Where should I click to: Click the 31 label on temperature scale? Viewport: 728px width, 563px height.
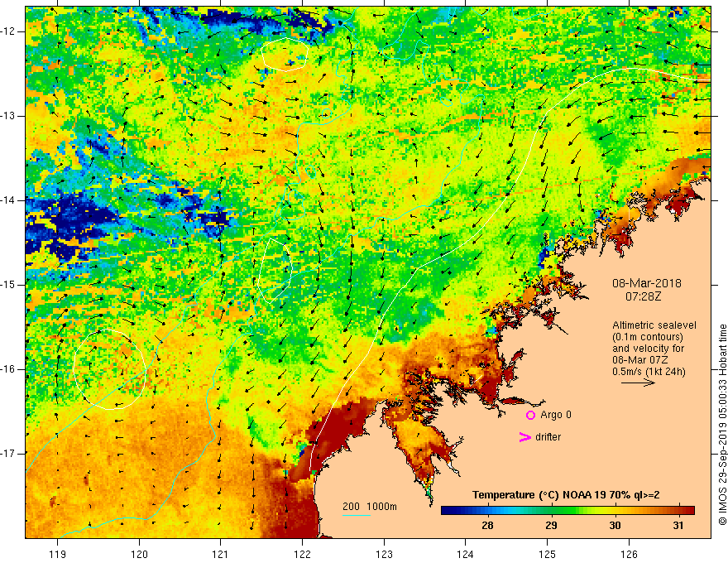tap(678, 526)
